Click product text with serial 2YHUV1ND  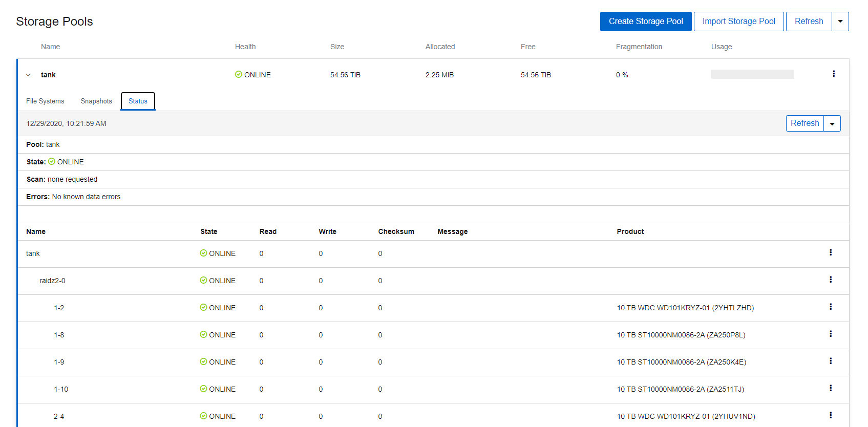pyautogui.click(x=686, y=416)
